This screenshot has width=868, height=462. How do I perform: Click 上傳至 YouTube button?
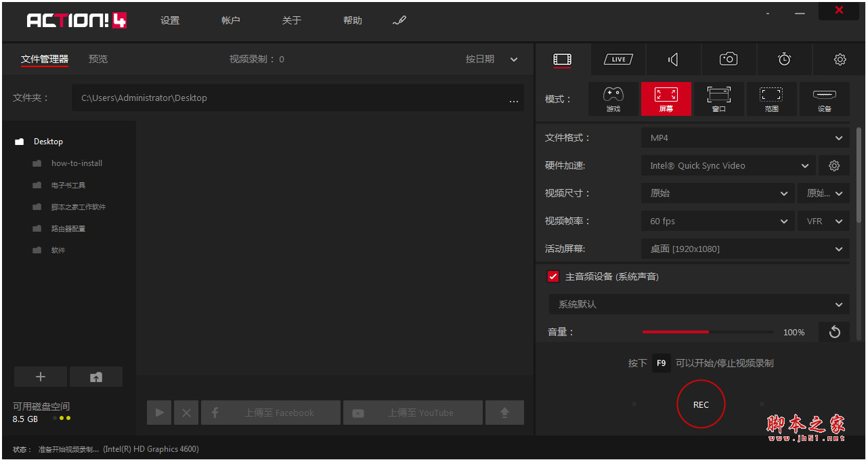pyautogui.click(x=413, y=412)
